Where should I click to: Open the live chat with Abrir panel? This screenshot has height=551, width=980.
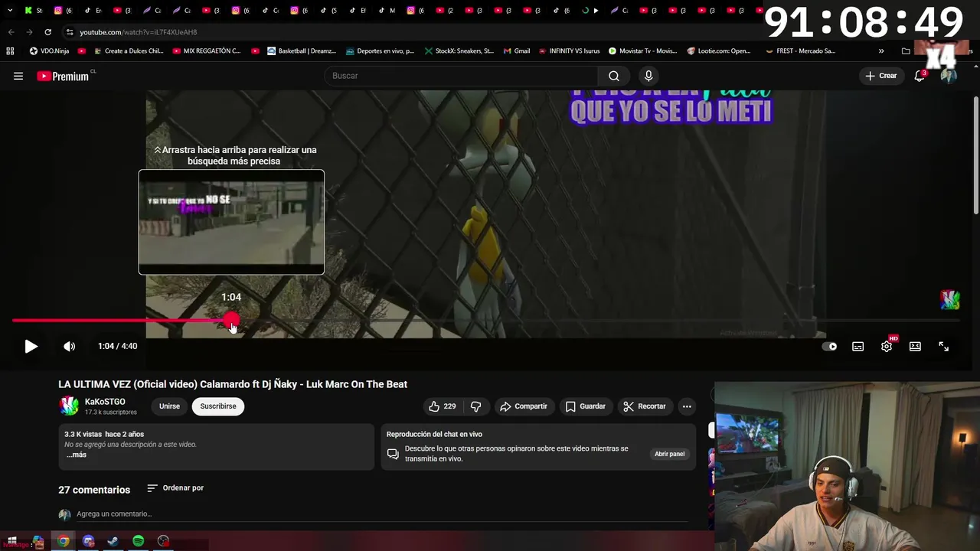[669, 454]
